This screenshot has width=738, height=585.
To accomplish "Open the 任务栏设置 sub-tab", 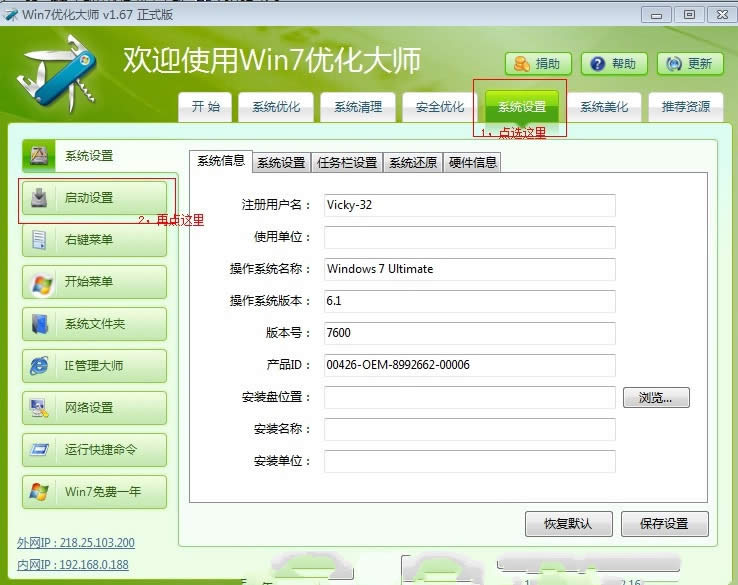I will (347, 163).
